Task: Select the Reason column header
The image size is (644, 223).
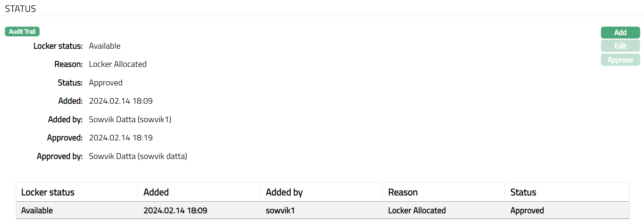Action: (403, 192)
